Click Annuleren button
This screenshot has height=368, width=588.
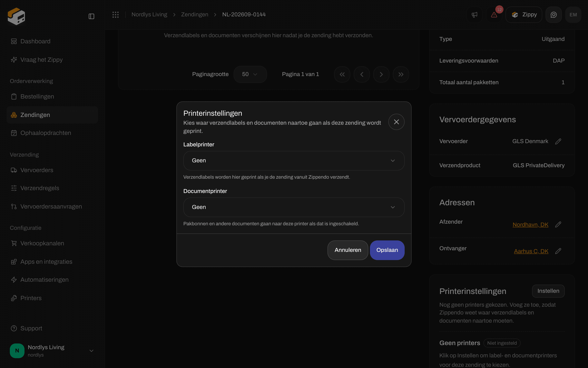tap(348, 250)
